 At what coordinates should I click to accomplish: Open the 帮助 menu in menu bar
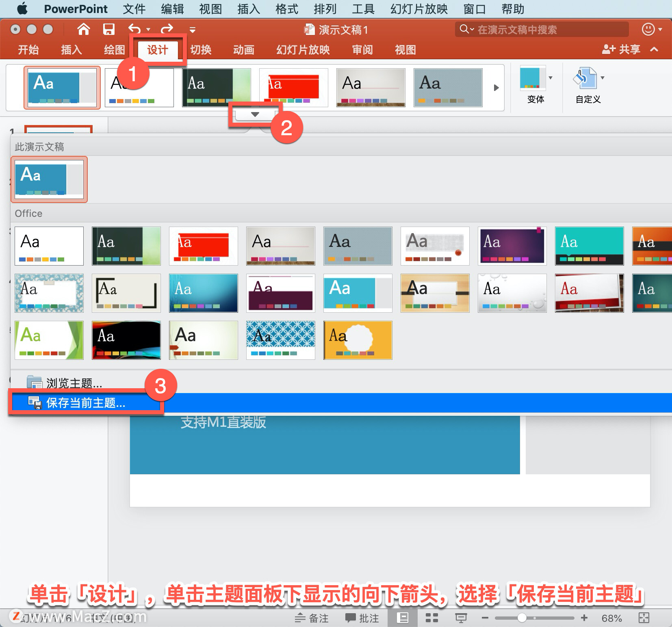513,9
